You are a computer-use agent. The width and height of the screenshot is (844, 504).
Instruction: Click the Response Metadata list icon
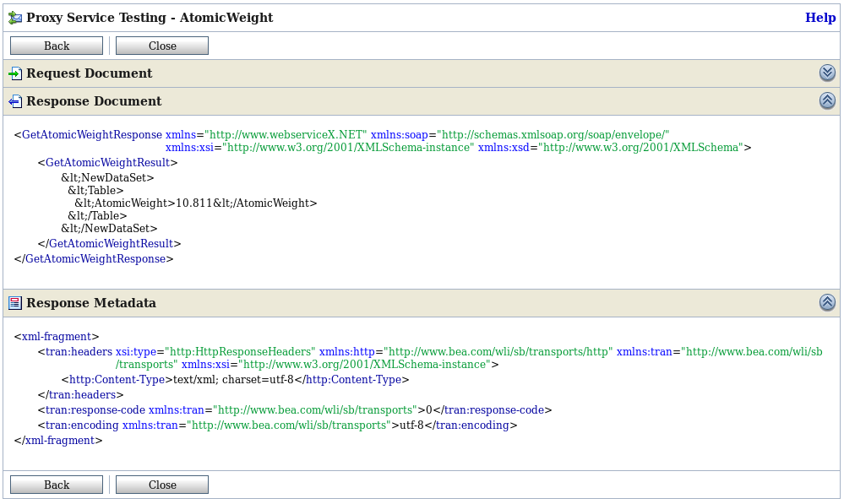pos(15,303)
